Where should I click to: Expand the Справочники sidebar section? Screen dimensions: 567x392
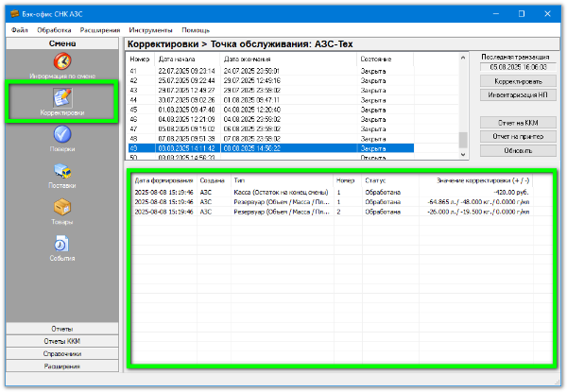pos(62,353)
